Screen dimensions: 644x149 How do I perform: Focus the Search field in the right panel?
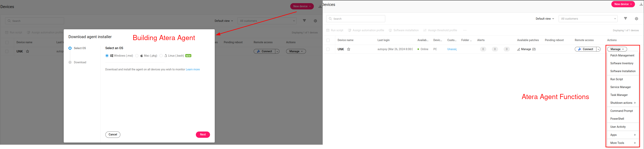pyautogui.click(x=356, y=19)
